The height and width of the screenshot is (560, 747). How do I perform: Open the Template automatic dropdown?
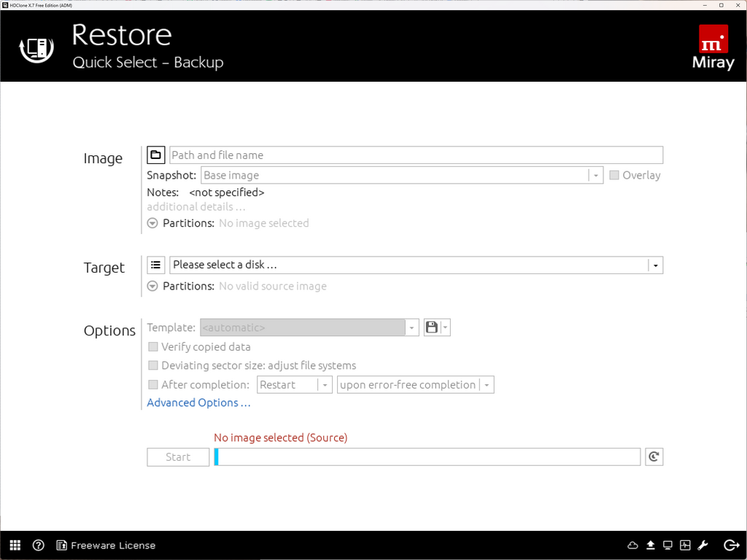pos(309,327)
